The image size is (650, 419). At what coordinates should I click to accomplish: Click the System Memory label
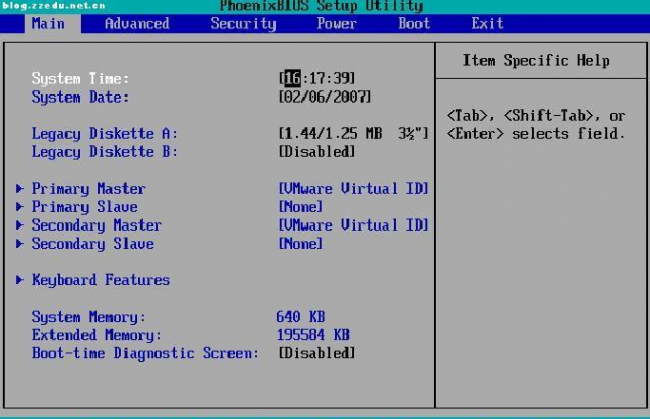(89, 317)
